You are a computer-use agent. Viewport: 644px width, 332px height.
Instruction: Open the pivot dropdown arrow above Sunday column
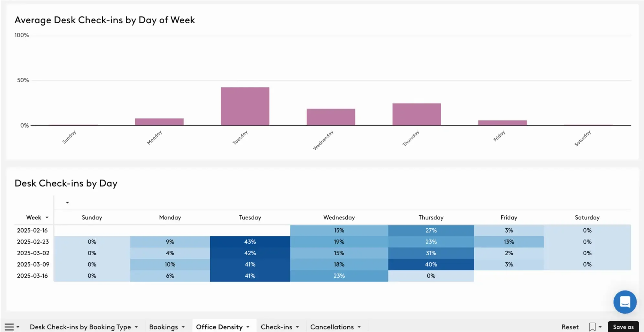67,203
